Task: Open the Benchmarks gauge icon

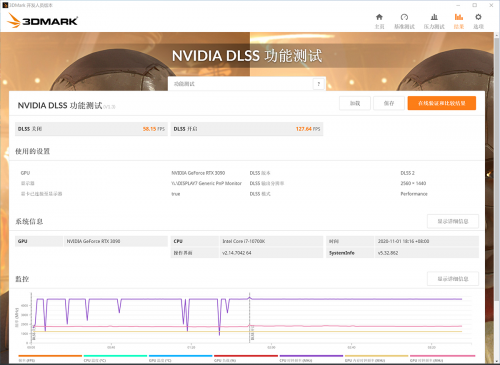Action: point(404,17)
